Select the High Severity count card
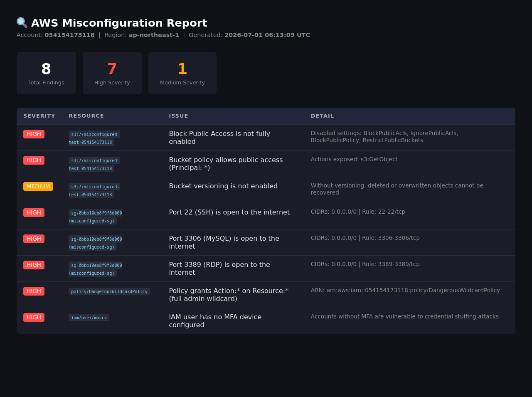The width and height of the screenshot is (532, 397). pos(112,73)
